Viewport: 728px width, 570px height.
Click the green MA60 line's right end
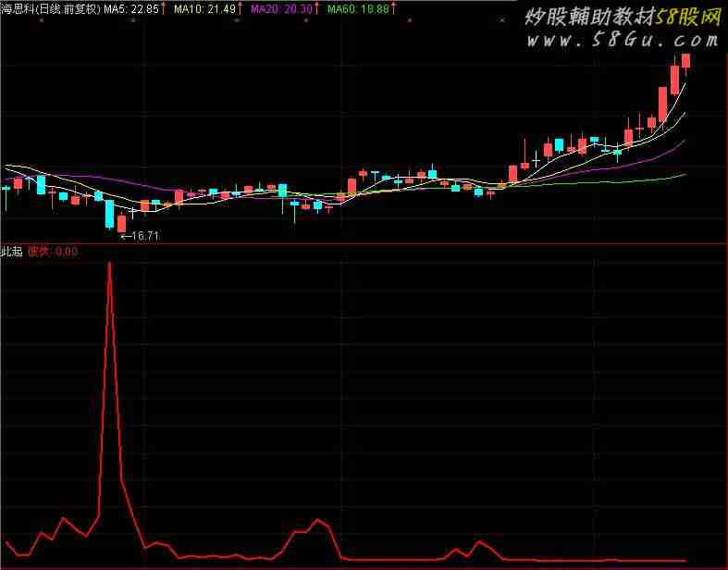coord(685,174)
